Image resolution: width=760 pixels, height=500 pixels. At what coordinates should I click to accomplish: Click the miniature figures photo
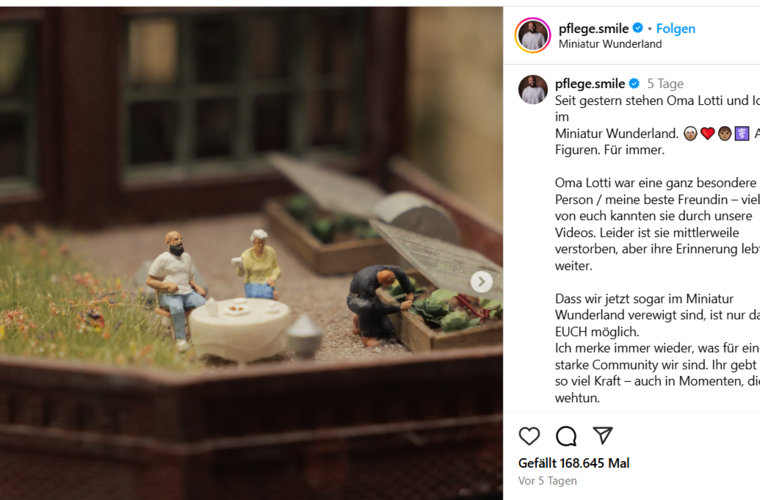[251, 253]
